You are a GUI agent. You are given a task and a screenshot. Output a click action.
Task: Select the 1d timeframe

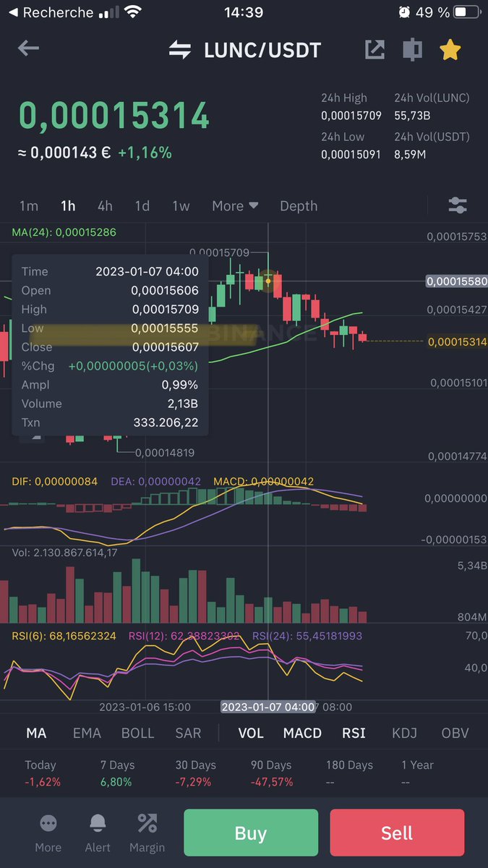[x=142, y=206]
